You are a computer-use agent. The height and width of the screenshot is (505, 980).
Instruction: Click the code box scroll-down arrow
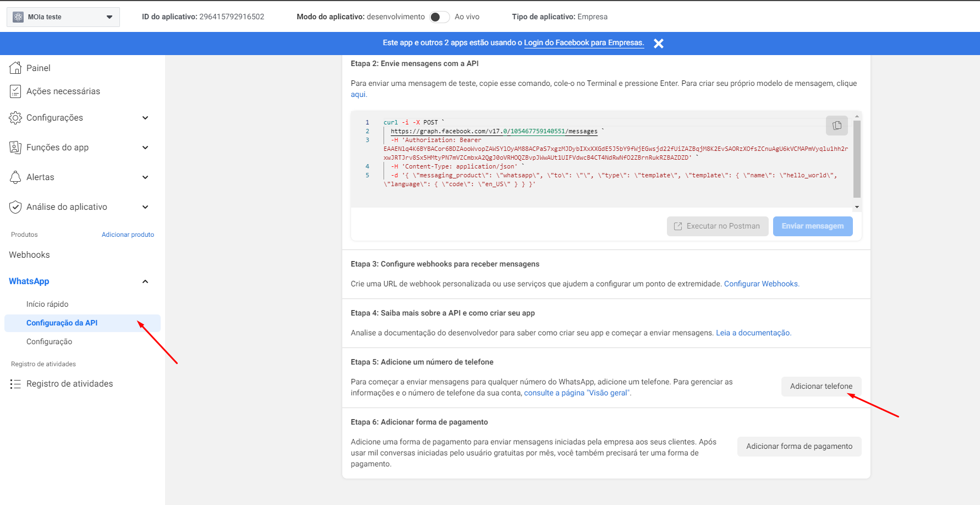tap(857, 207)
